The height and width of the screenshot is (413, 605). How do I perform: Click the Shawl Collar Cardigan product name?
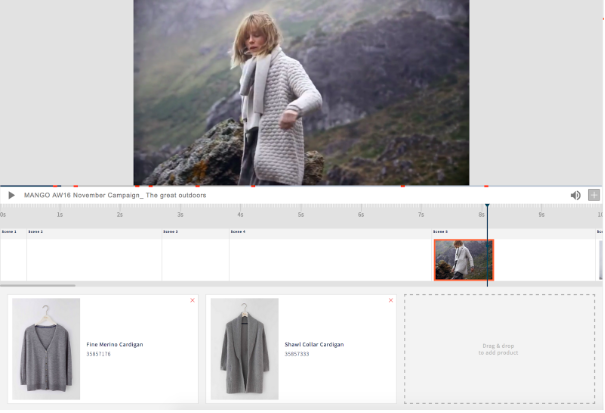(314, 344)
